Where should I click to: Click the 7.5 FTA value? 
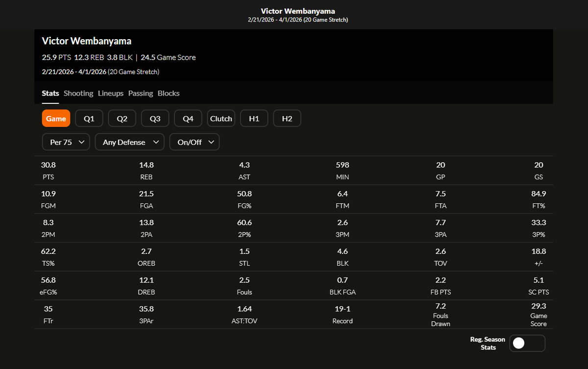coord(441,194)
